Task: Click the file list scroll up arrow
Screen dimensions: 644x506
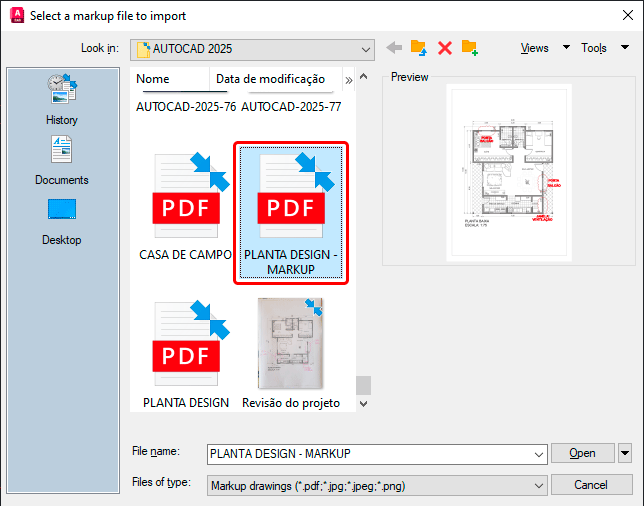Action: [363, 76]
